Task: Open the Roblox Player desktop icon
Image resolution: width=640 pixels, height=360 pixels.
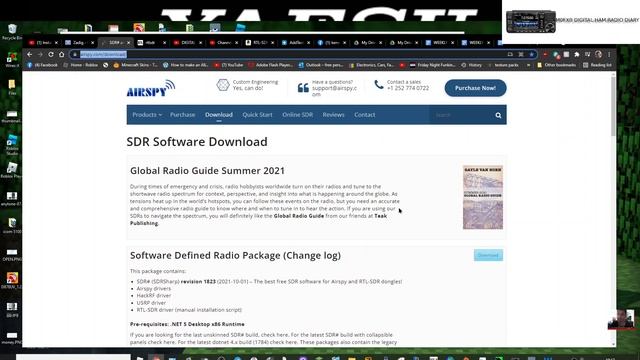Action: pos(12,170)
